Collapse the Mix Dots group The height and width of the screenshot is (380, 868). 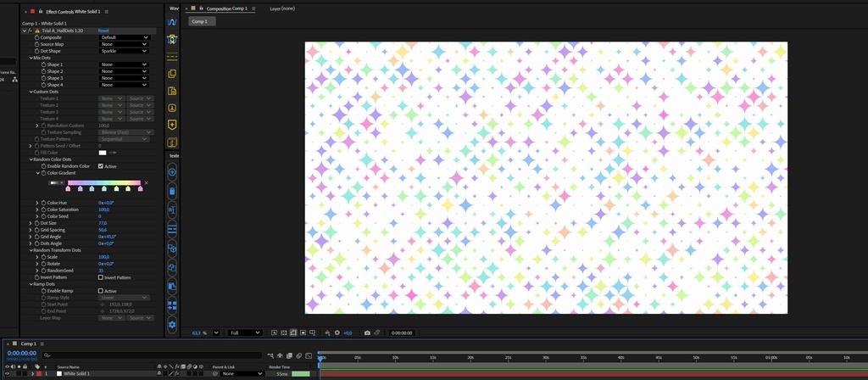tap(31, 58)
